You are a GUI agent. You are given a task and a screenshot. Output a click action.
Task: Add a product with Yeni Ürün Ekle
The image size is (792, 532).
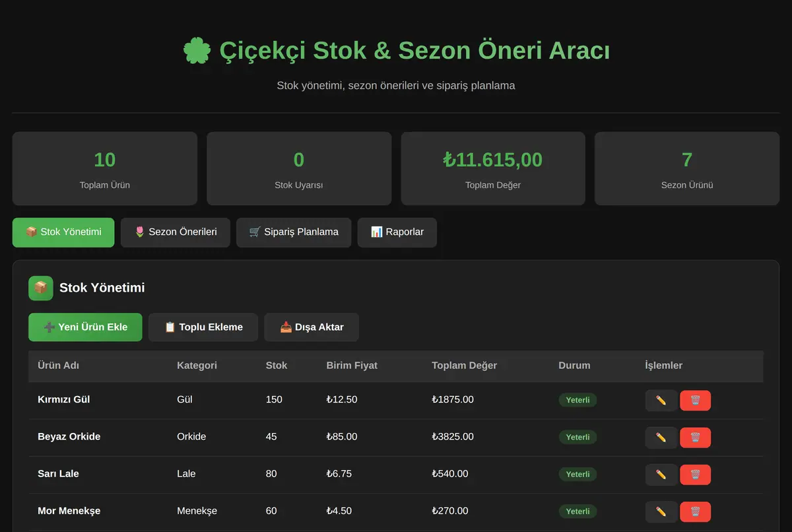point(85,327)
